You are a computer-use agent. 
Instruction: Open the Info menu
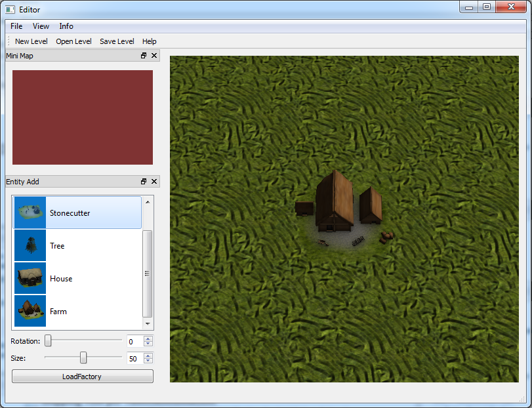coord(66,26)
